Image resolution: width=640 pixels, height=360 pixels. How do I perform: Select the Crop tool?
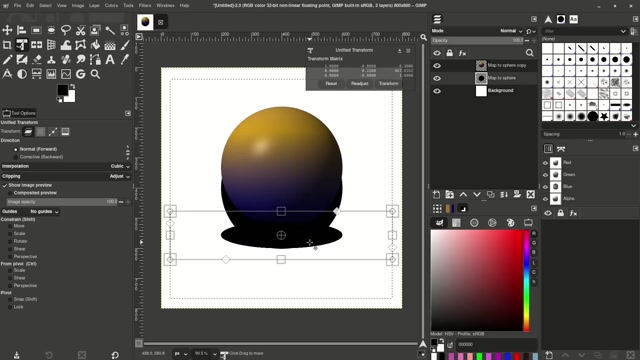7,44
